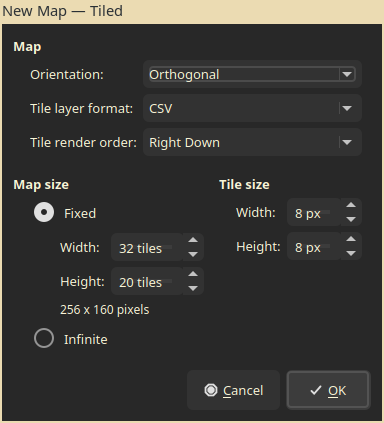Click the Tile render order label
Viewport: 384px width, 423px height.
coord(83,143)
